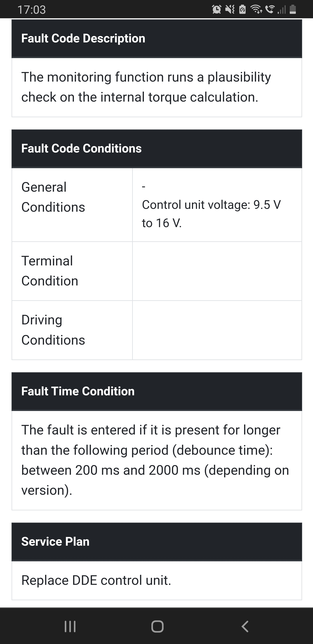
Task: Tap the Wi-Fi calling status icon
Action: [x=269, y=10]
